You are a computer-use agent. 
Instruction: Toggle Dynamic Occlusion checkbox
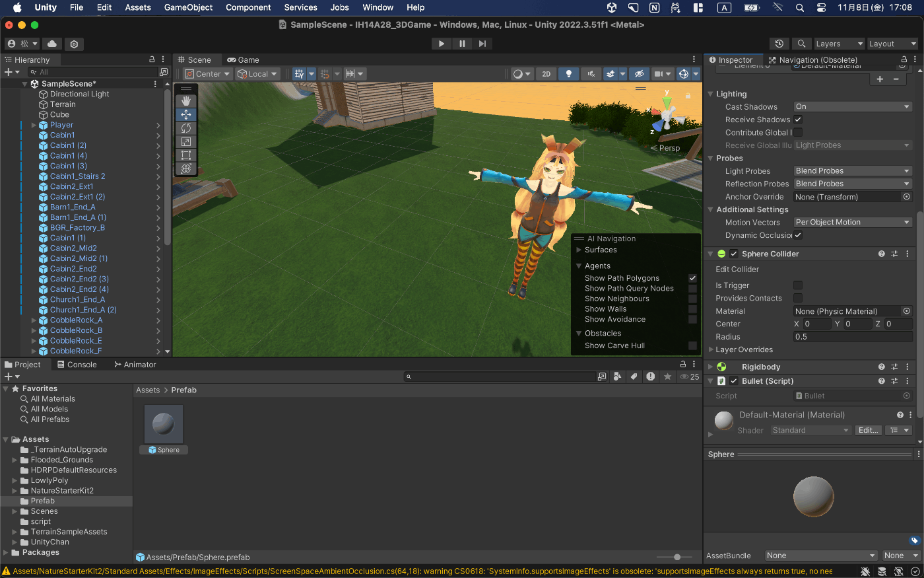[x=798, y=235]
